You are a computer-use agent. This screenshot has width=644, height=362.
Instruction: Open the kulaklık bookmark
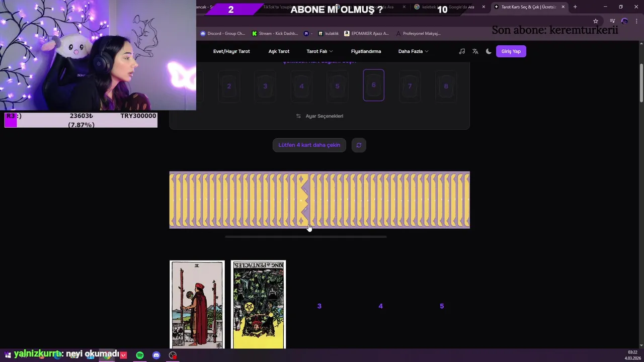pyautogui.click(x=329, y=33)
